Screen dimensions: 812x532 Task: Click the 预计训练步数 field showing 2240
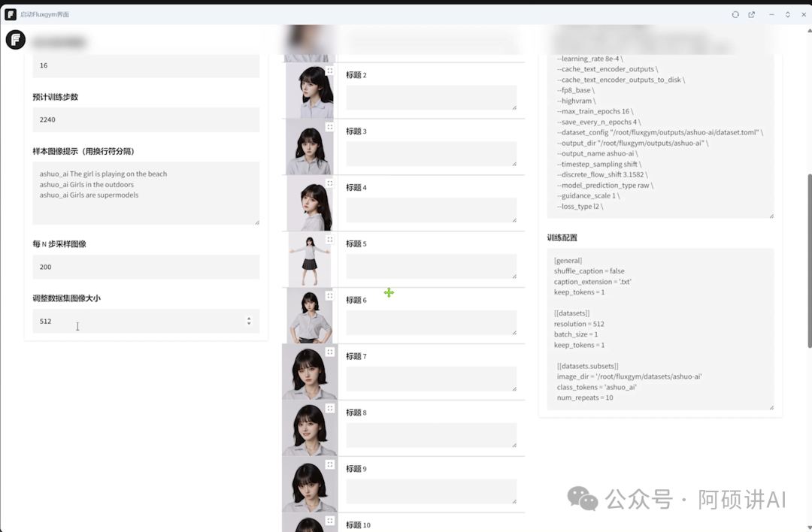pos(146,119)
